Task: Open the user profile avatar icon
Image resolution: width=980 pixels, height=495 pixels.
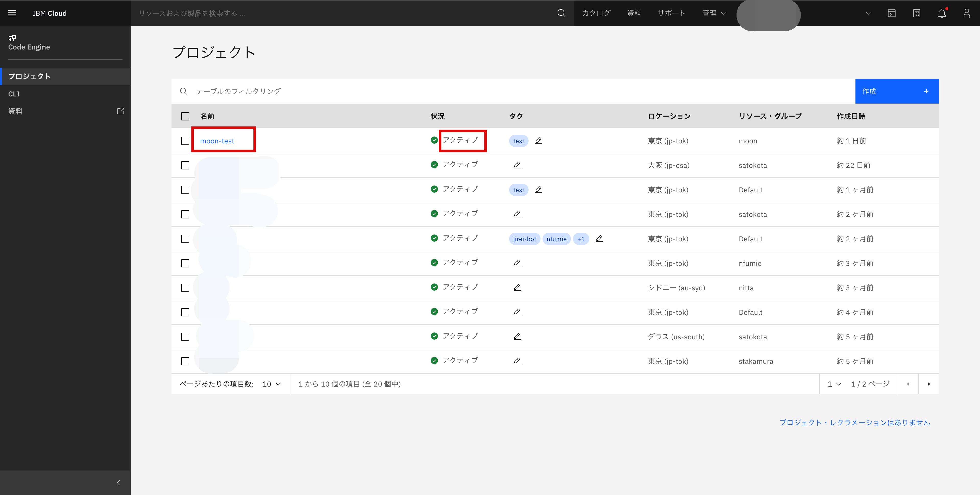Action: 966,13
